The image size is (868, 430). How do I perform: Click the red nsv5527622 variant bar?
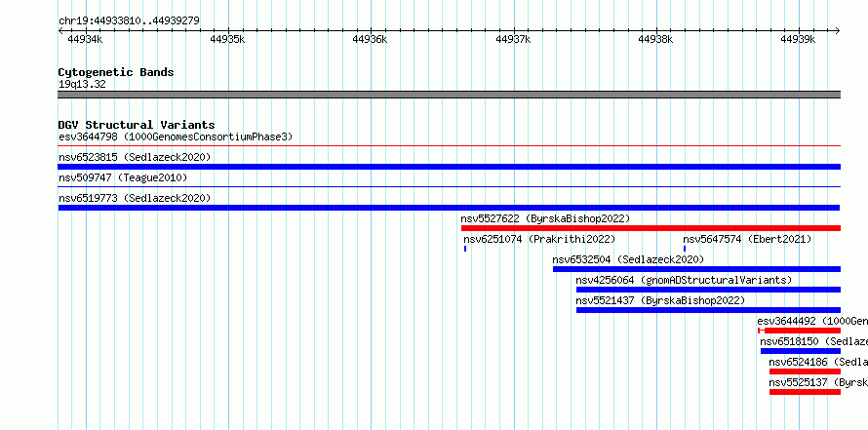pos(651,228)
